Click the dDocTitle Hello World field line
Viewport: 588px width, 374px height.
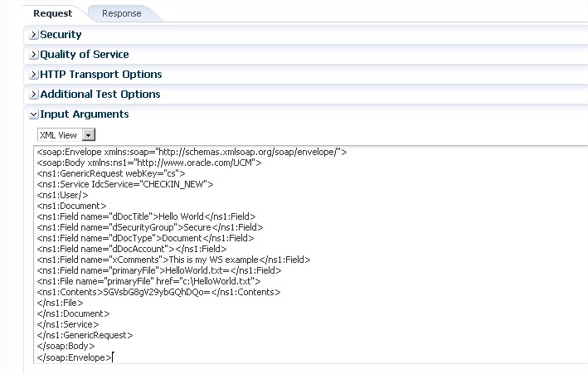[x=149, y=216]
